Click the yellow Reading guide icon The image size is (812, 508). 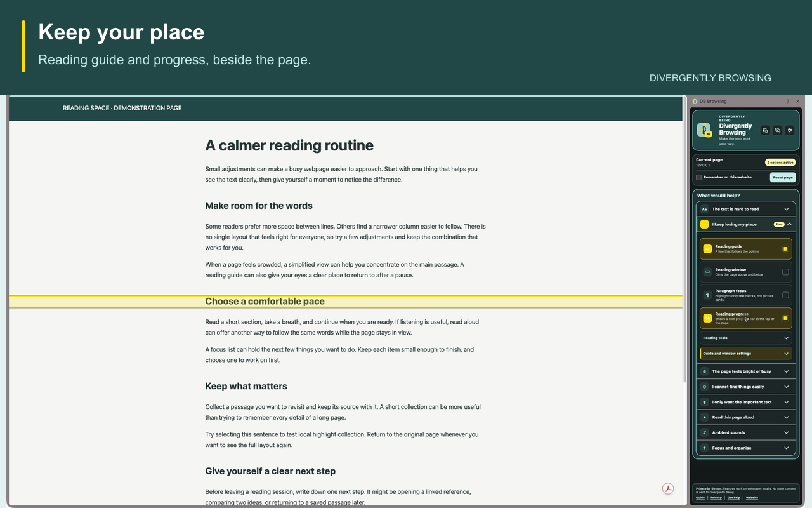click(x=708, y=249)
